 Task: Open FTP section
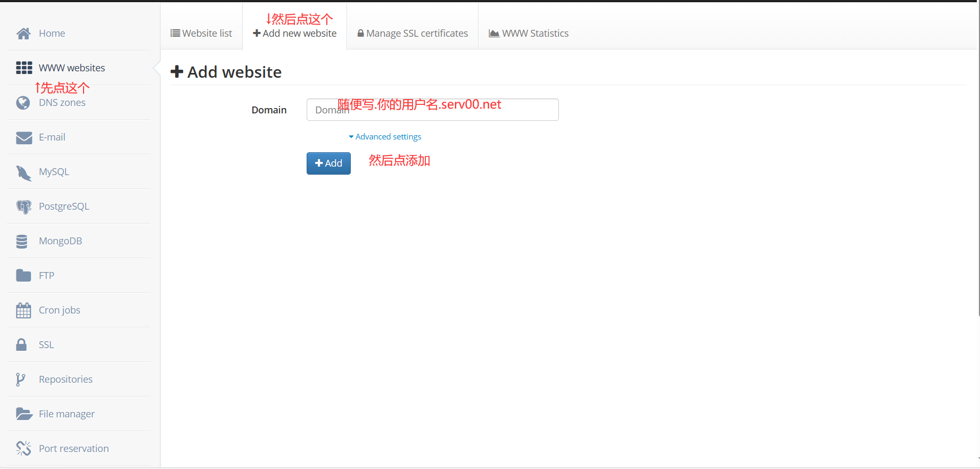click(x=79, y=275)
